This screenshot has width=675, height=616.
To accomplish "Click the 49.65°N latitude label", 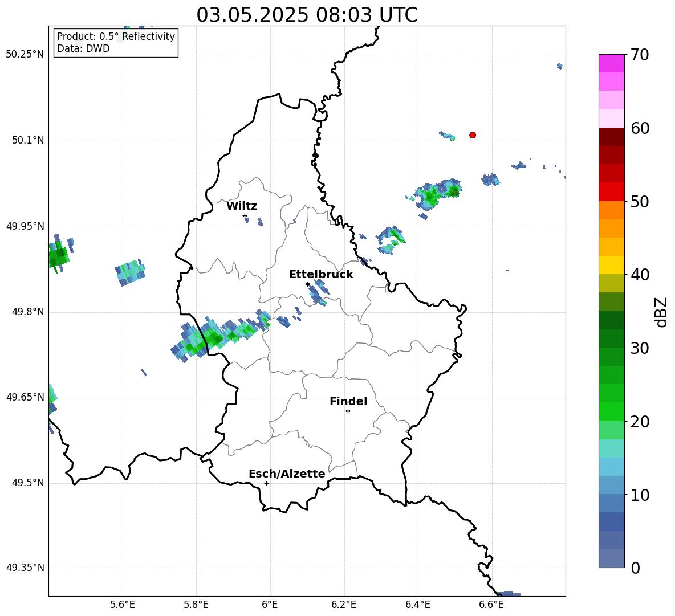I will coord(25,397).
